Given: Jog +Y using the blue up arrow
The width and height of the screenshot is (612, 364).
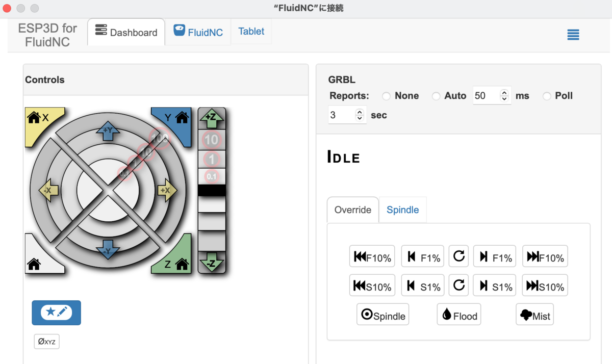Looking at the screenshot, I should pos(108,134).
